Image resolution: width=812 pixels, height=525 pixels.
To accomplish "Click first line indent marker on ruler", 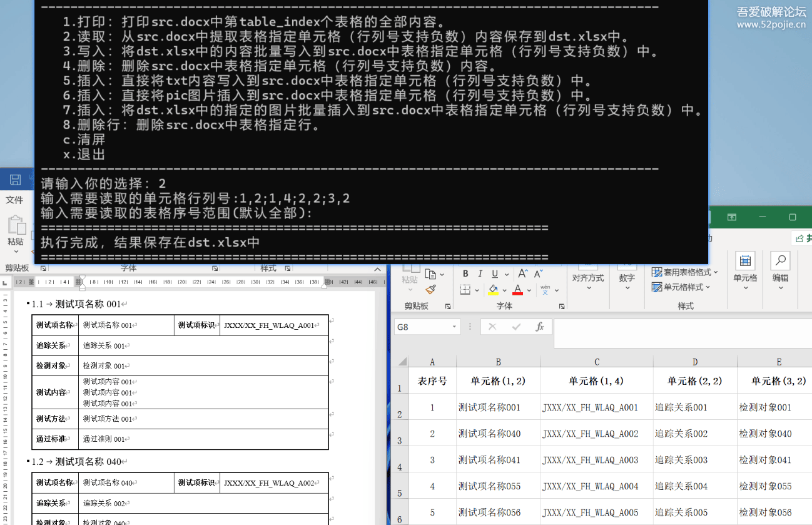I will [x=82, y=278].
